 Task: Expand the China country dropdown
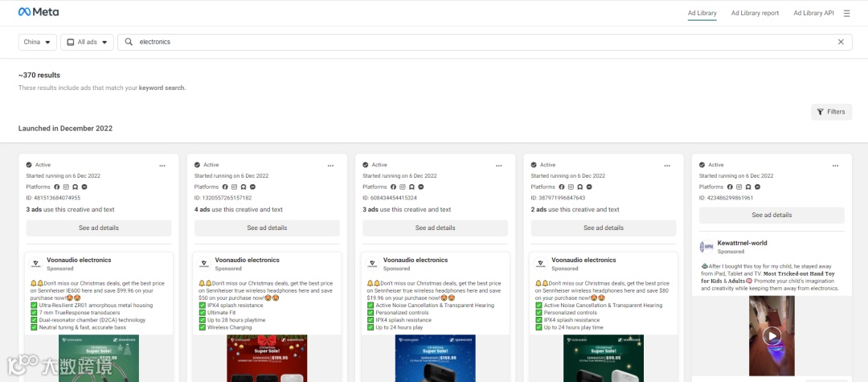click(38, 42)
